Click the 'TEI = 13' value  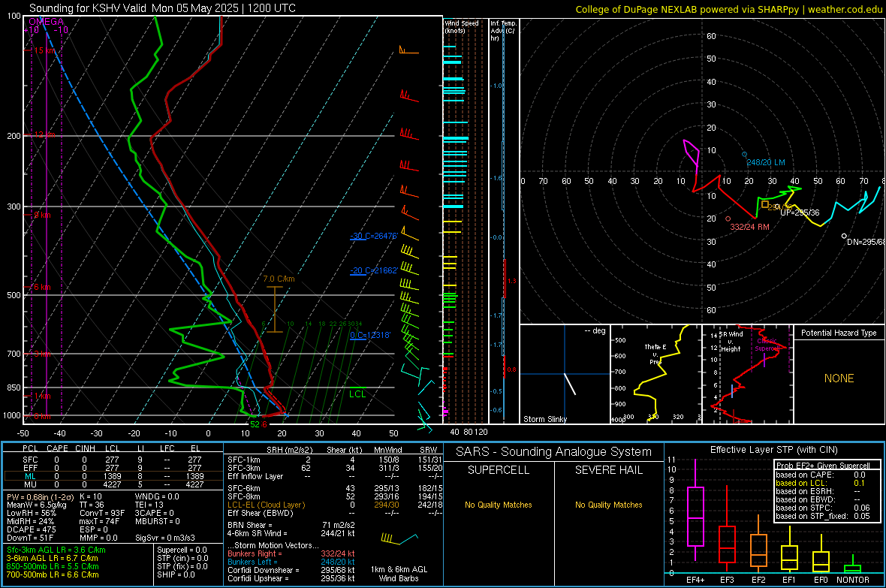click(x=149, y=505)
